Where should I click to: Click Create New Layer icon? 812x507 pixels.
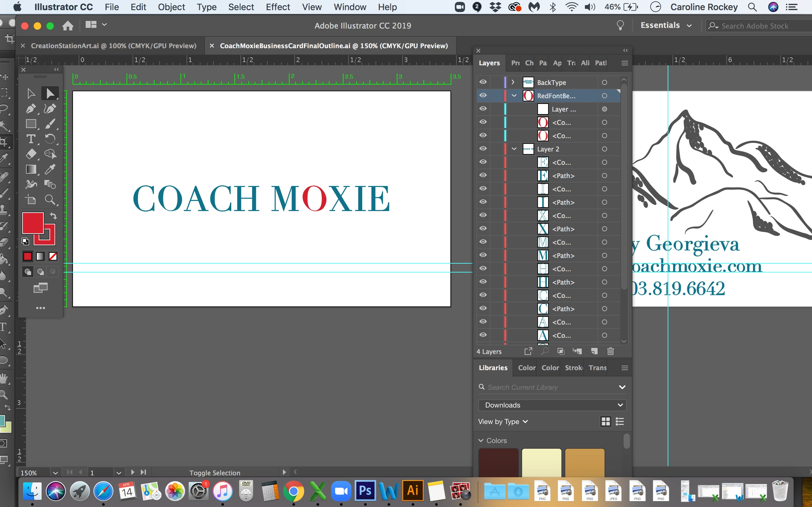point(594,351)
